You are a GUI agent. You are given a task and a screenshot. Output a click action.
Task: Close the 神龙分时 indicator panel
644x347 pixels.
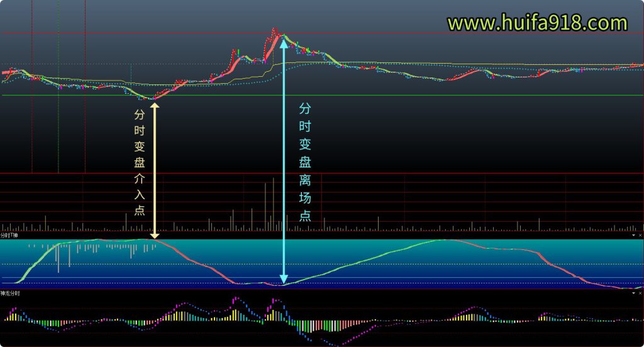640,293
